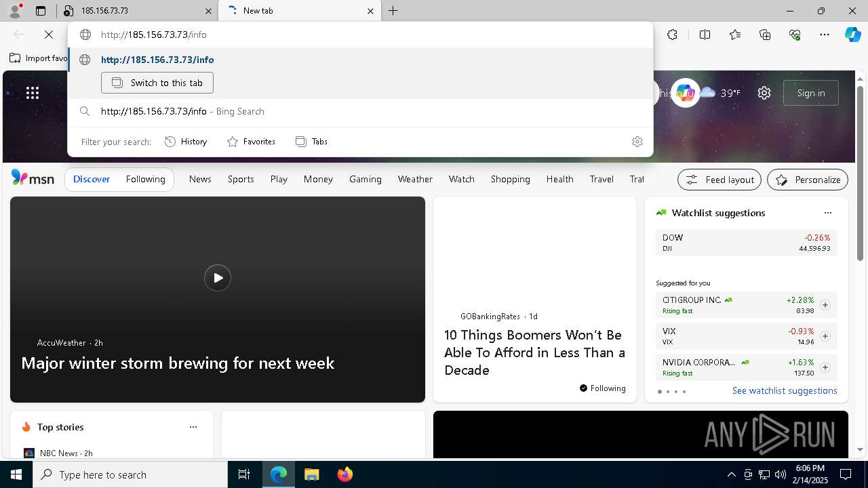Open the Favorites star icon
This screenshot has height=488, width=868.
tap(735, 35)
